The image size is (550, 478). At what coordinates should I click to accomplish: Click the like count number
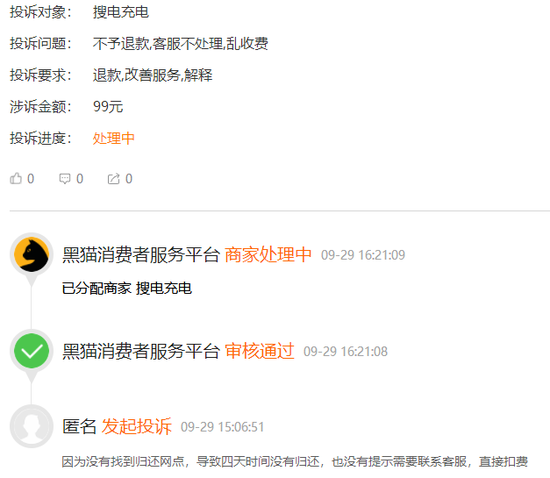coord(31,179)
